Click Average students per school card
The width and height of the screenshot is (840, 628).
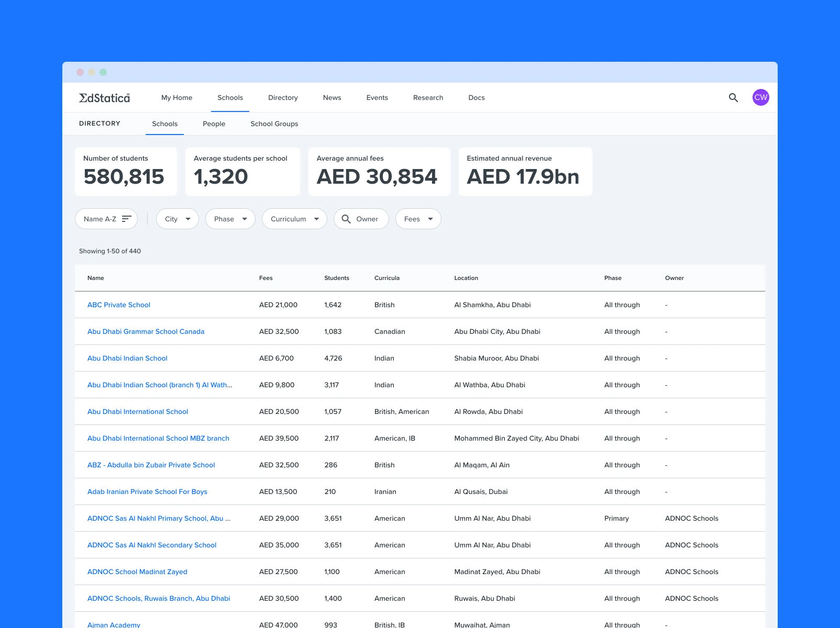coord(243,172)
